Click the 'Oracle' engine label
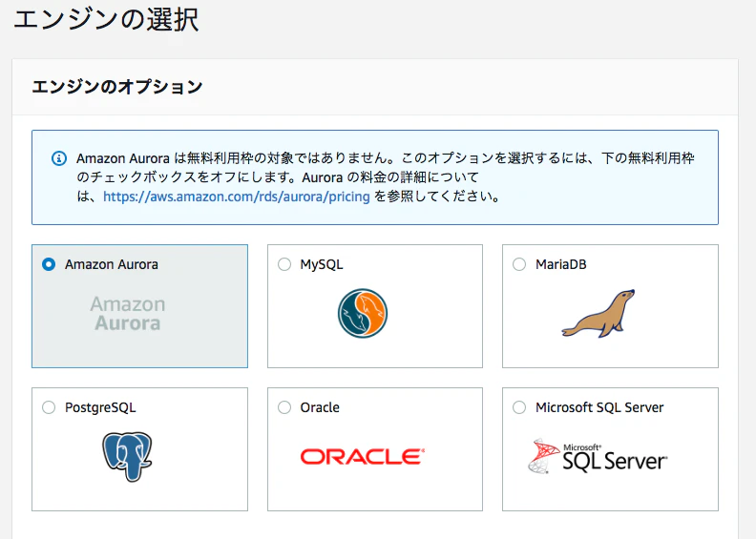 (320, 407)
